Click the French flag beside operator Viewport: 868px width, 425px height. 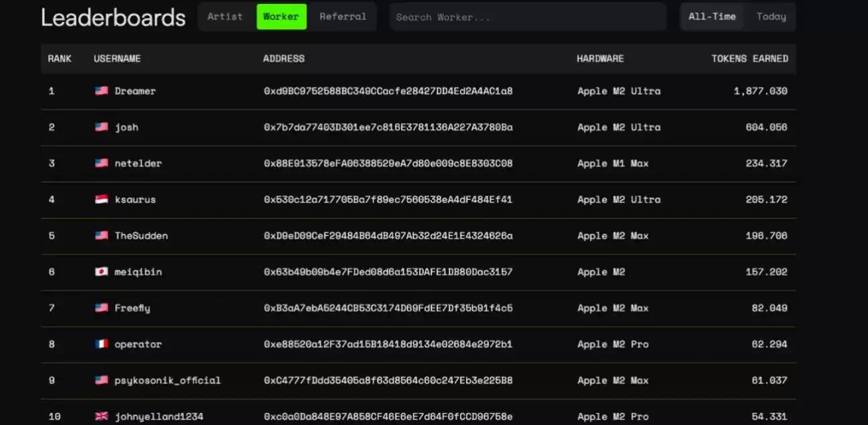click(x=101, y=345)
